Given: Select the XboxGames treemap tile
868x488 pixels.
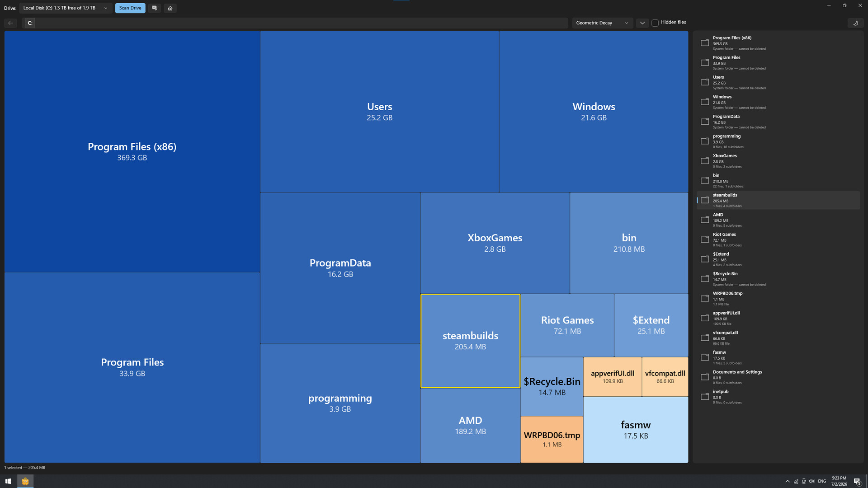Looking at the screenshot, I should pos(495,243).
